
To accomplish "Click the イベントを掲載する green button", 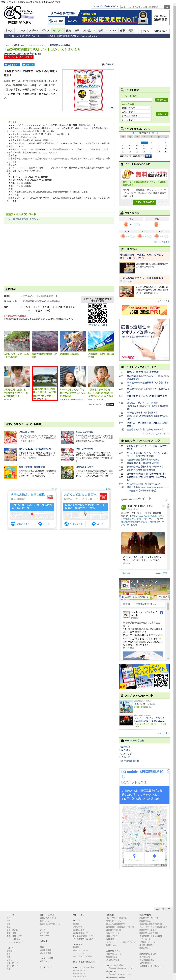I will coord(144,202).
